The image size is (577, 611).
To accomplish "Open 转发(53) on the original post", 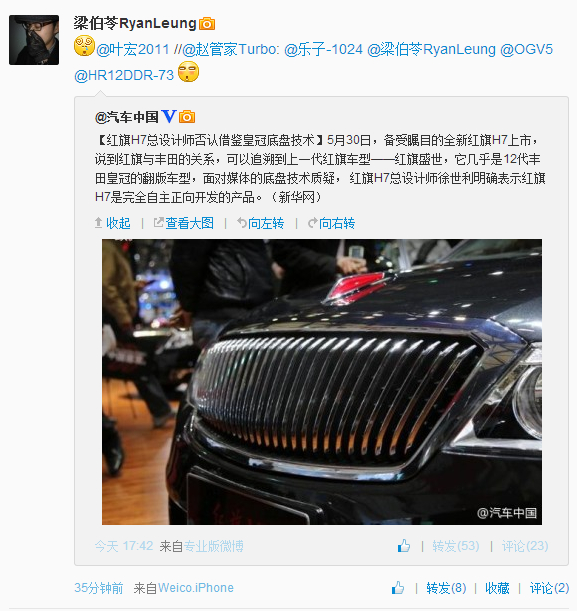I will [x=456, y=546].
